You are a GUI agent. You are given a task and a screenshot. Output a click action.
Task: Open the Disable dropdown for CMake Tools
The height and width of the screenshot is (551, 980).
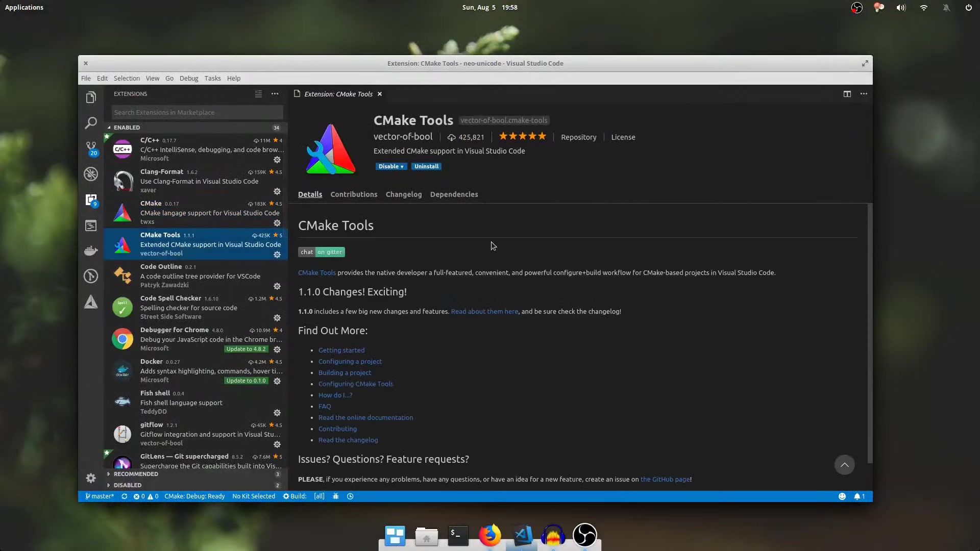(x=391, y=166)
